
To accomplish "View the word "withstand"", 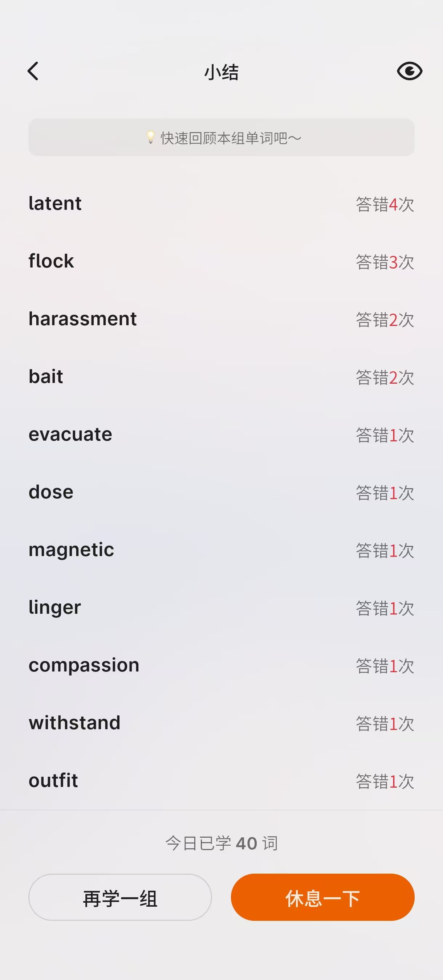I will coord(74,723).
